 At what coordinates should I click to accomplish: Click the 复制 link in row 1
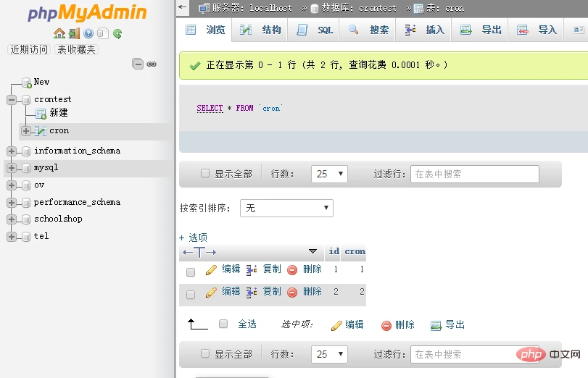(272, 269)
